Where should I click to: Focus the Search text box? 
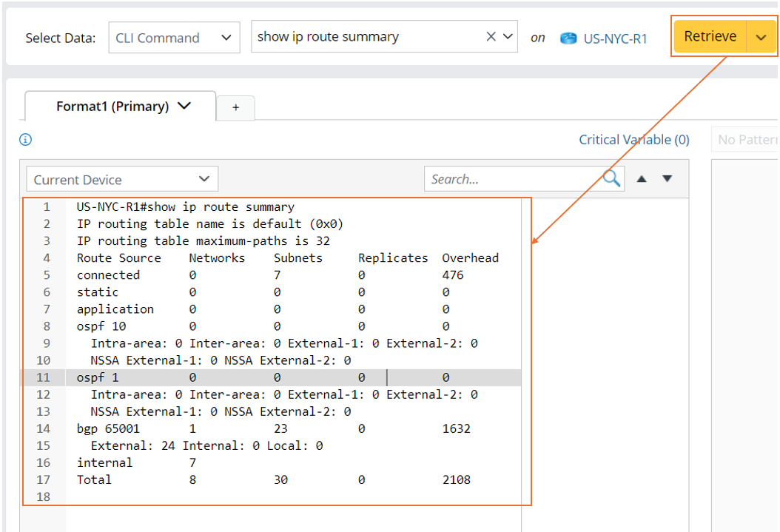coord(512,179)
